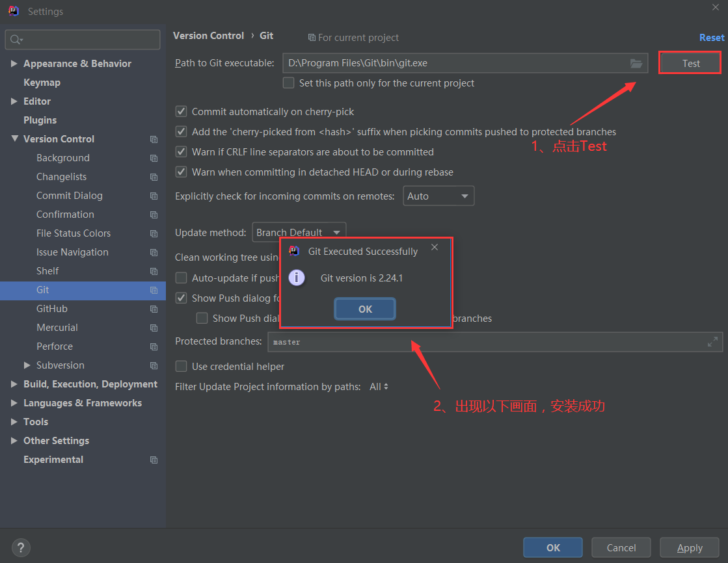Image resolution: width=728 pixels, height=563 pixels.
Task: Expand the Editor section
Action: coord(14,101)
